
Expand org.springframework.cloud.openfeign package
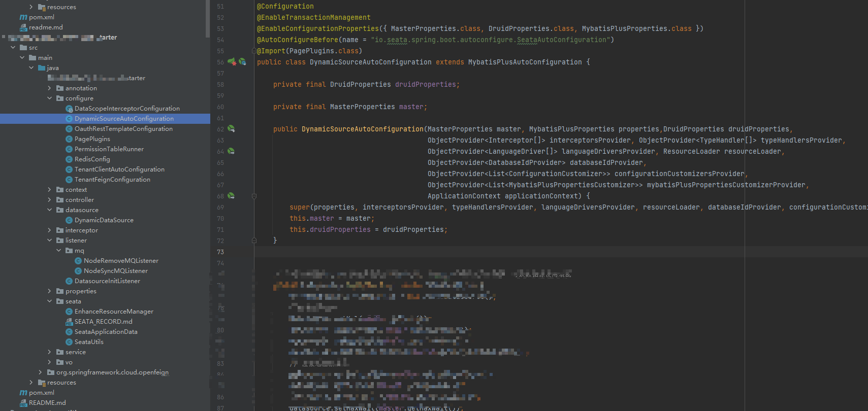tap(40, 372)
